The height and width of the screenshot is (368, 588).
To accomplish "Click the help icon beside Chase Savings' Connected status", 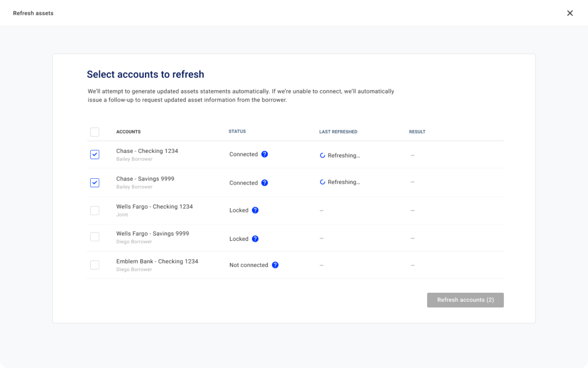I will click(x=264, y=182).
